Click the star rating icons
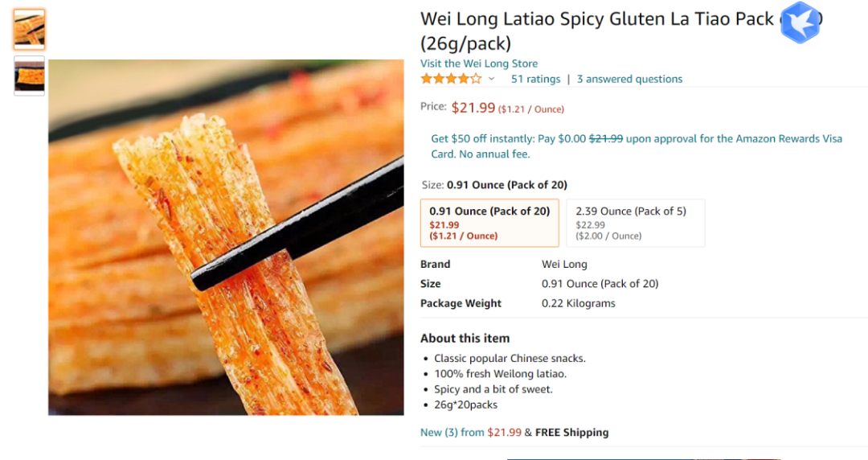The height and width of the screenshot is (460, 868). [x=451, y=79]
